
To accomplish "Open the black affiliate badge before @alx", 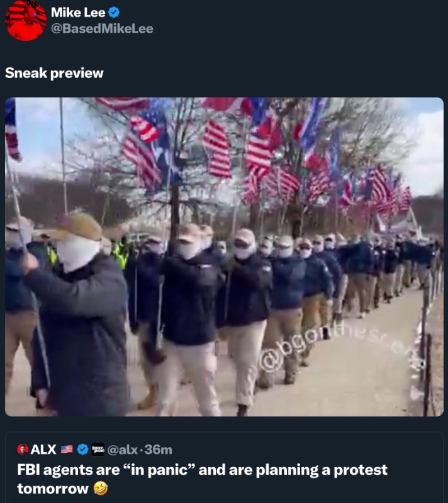I will (98, 450).
